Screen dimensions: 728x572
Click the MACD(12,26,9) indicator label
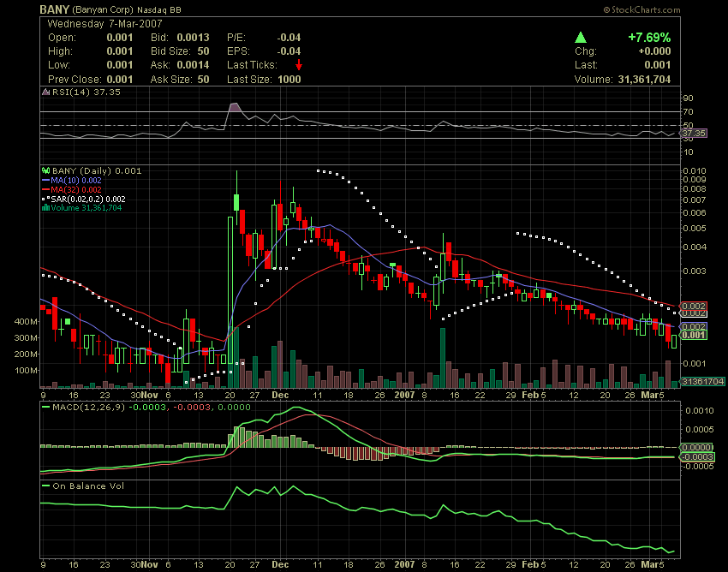pyautogui.click(x=88, y=408)
